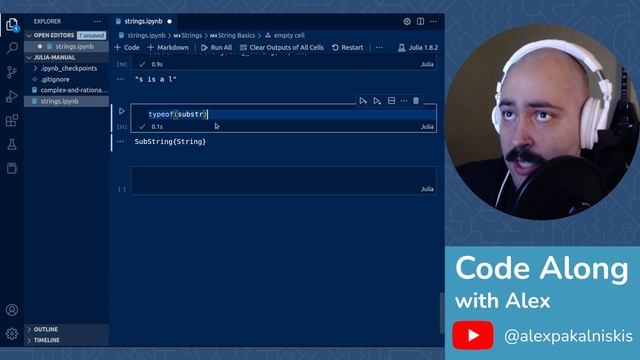The image size is (640, 360).
Task: Click Execute Cell and Below icon
Action: coord(377,101)
